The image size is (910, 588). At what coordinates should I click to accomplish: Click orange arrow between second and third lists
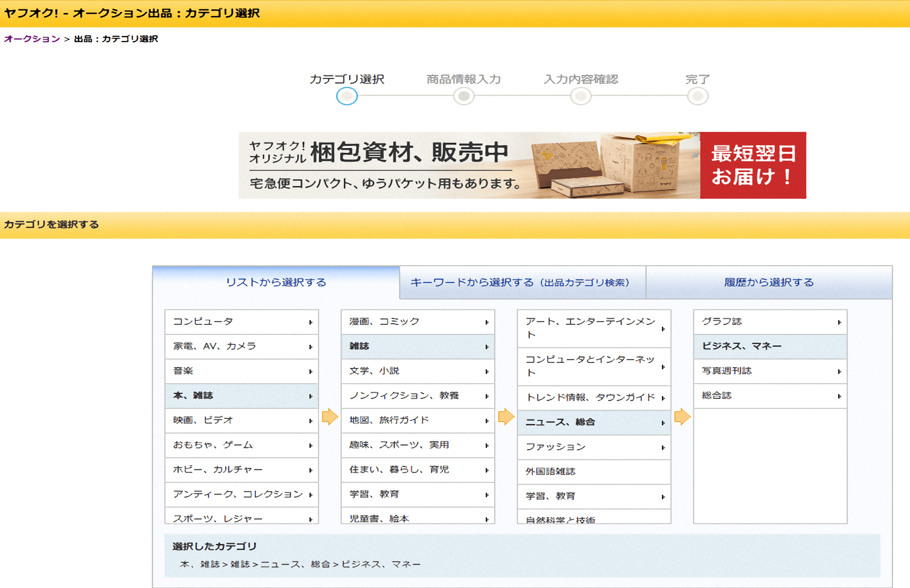[506, 417]
